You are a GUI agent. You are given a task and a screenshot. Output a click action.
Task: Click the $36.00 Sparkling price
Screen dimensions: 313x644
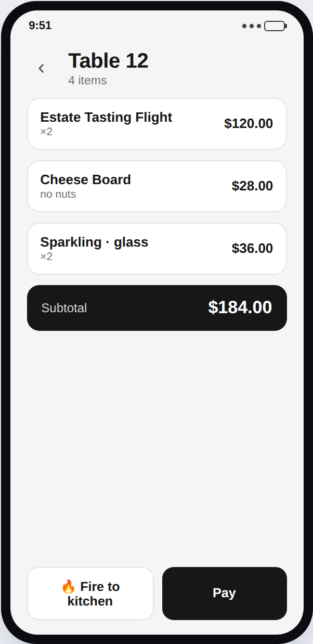coord(252,249)
